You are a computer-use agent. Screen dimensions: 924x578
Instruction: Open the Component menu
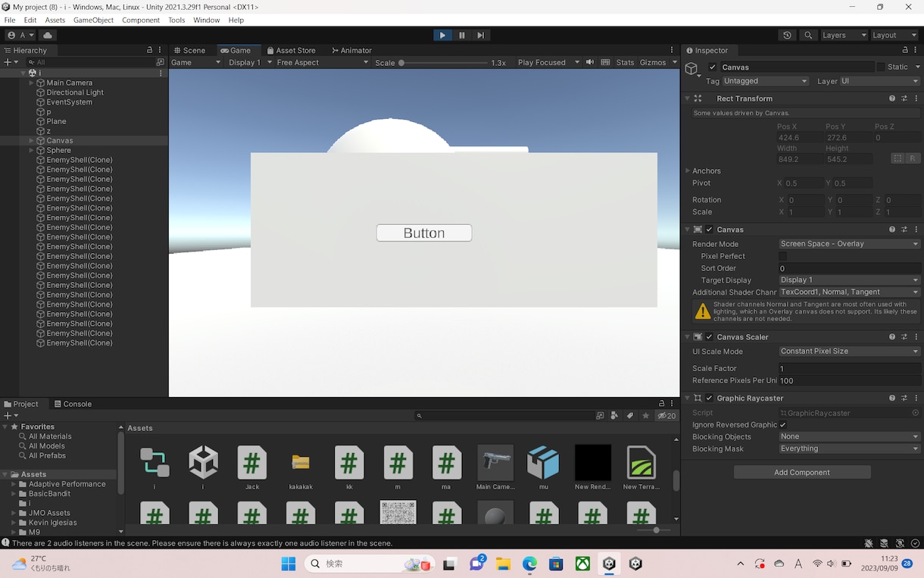tap(141, 20)
